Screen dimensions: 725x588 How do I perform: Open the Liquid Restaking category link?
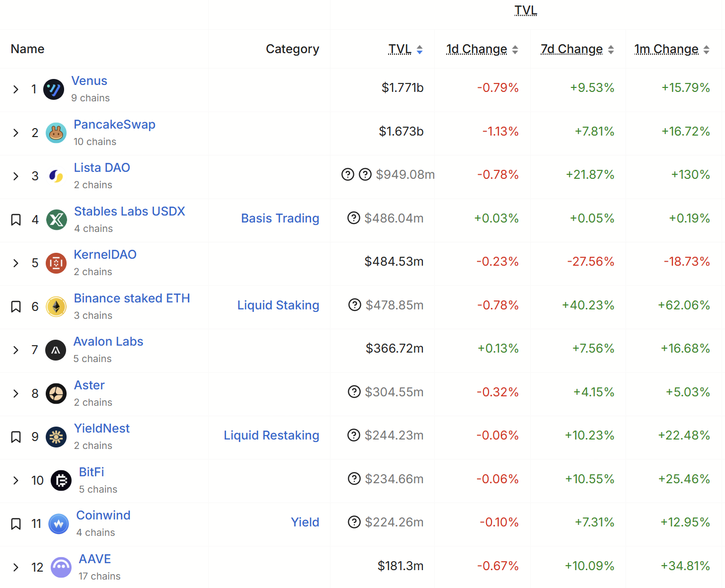click(x=271, y=435)
